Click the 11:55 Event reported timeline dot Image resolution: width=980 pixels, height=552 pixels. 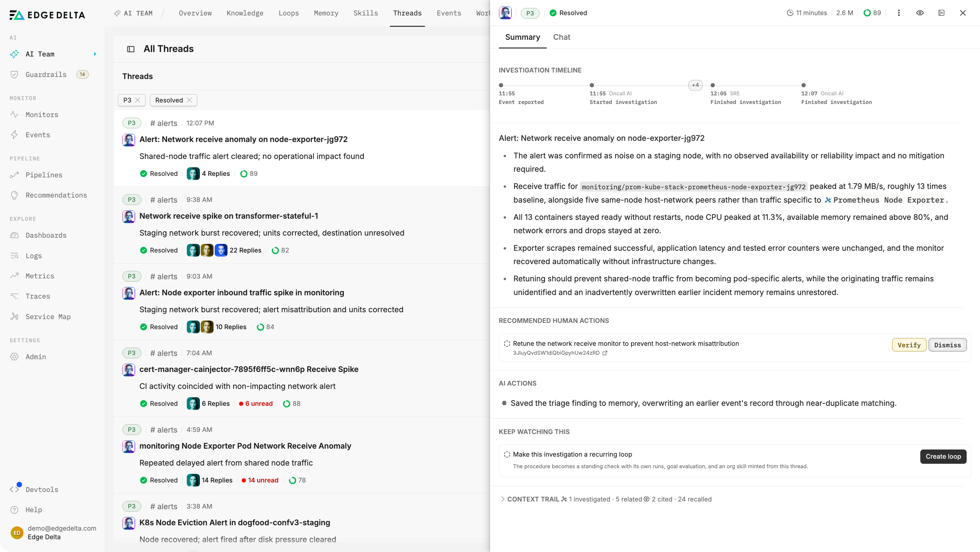(501, 85)
